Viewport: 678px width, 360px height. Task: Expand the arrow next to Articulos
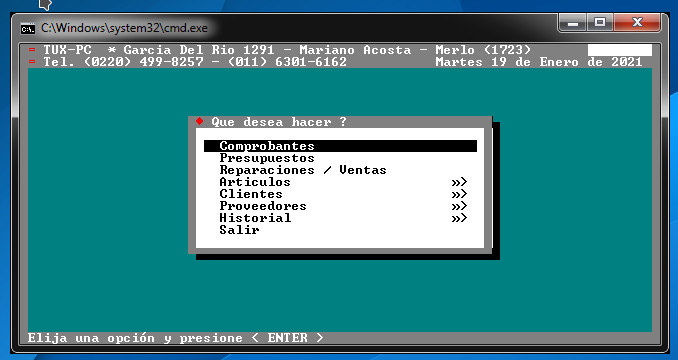pyautogui.click(x=459, y=182)
